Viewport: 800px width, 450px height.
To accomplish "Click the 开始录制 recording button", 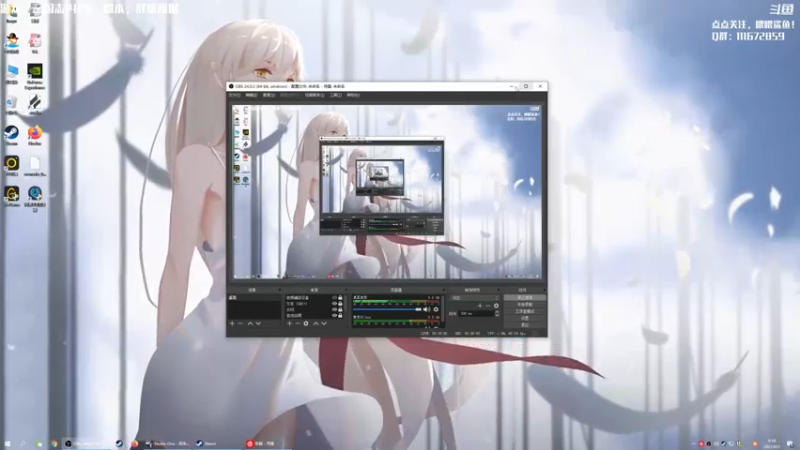I will [524, 305].
